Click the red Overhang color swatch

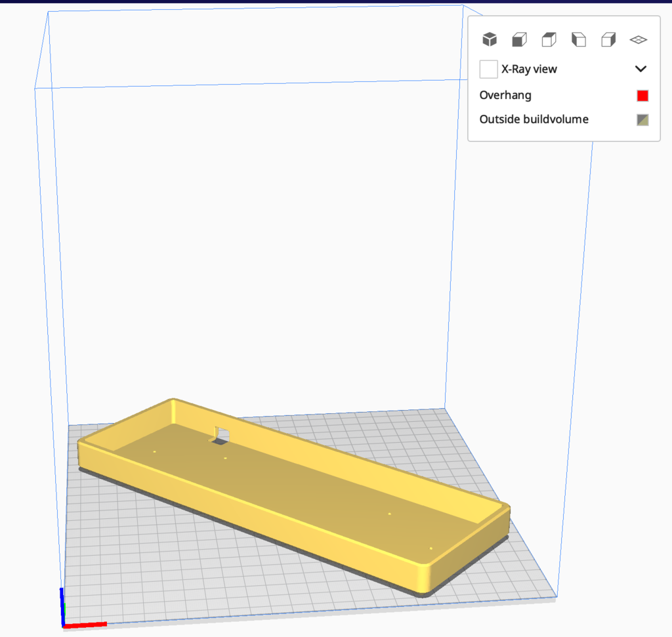tap(642, 96)
